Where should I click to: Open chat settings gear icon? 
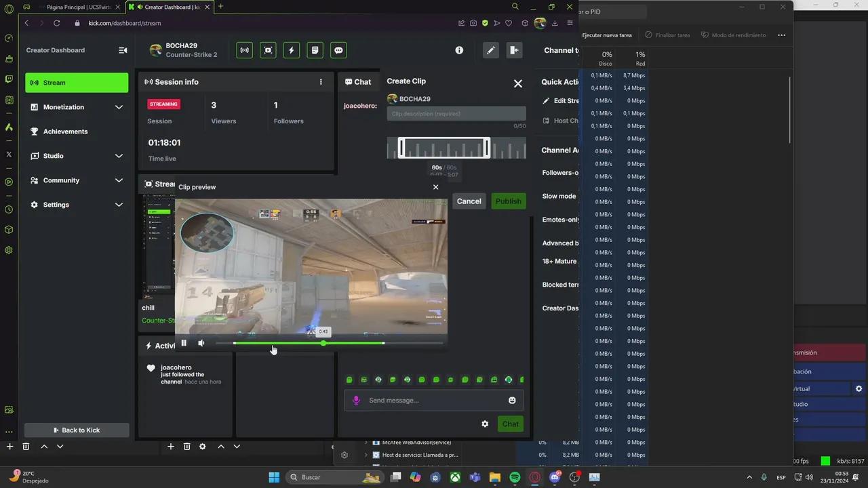click(485, 424)
